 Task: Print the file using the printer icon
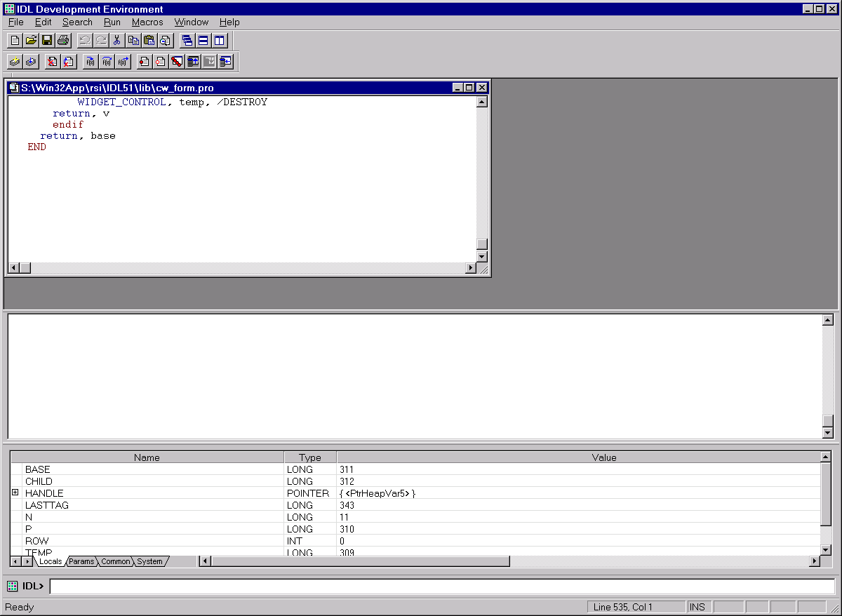click(63, 40)
